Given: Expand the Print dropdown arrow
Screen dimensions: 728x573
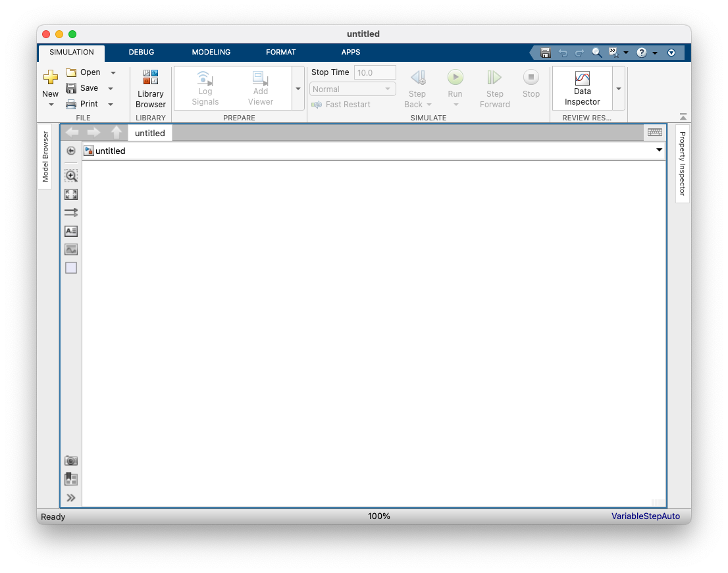Looking at the screenshot, I should click(x=111, y=105).
